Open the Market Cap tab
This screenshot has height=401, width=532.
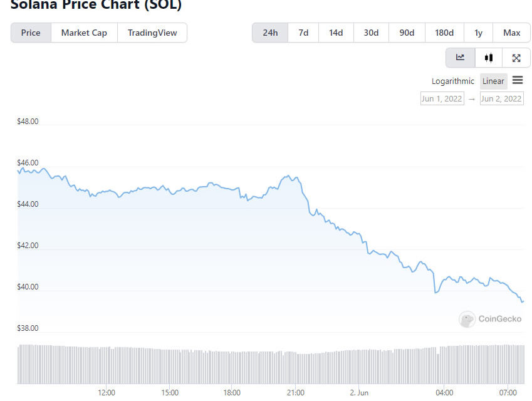[84, 33]
